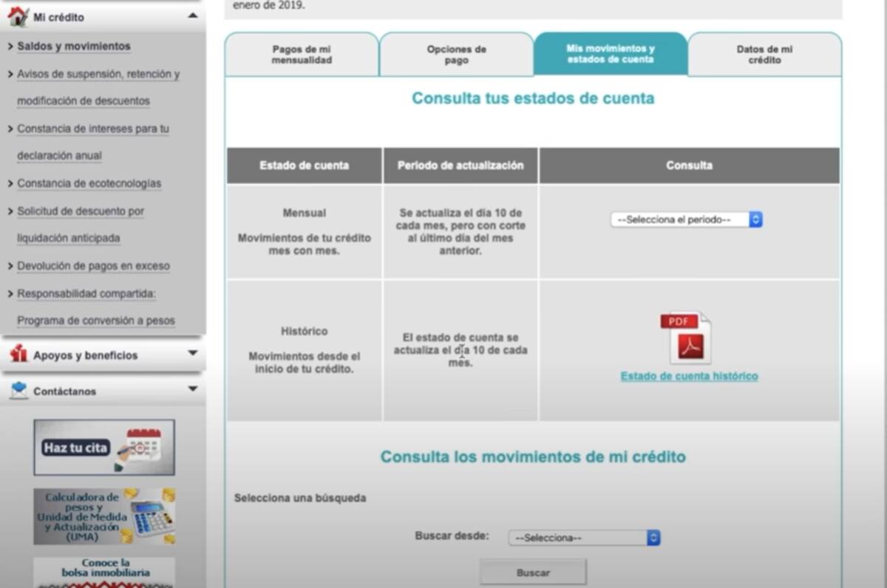Open Saldos y movimientos in sidebar
887x588 pixels.
click(x=74, y=47)
